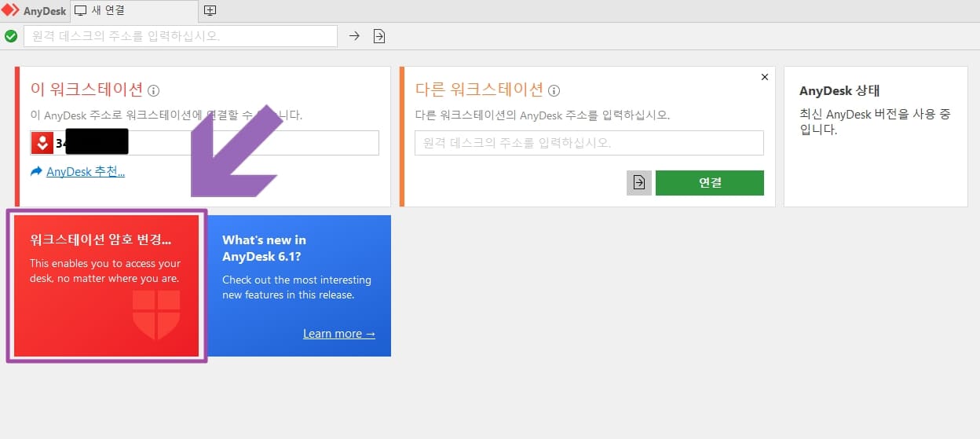Switch to the 새 연결 tab

tap(134, 11)
